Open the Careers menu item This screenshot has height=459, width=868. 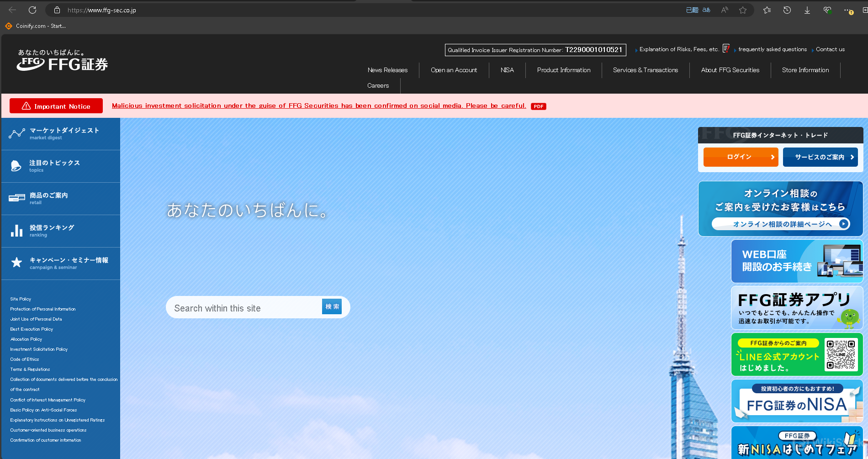[378, 85]
